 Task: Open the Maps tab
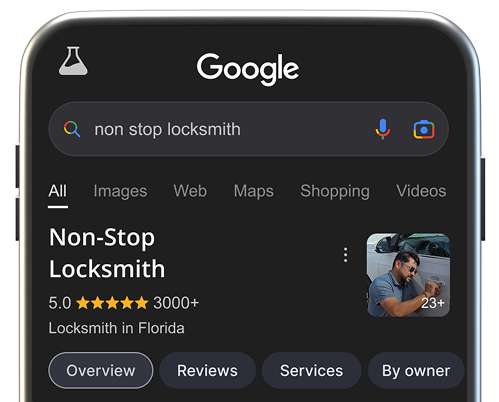click(x=254, y=192)
